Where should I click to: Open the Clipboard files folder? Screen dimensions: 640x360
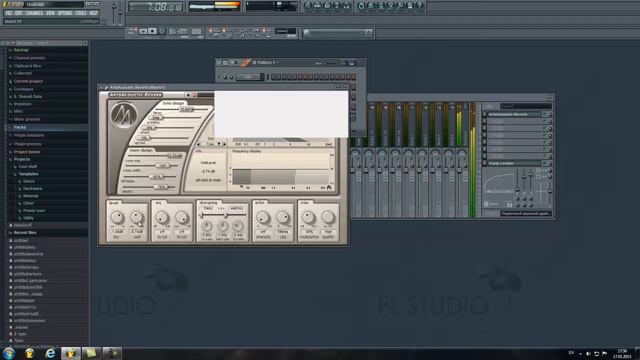(27, 65)
